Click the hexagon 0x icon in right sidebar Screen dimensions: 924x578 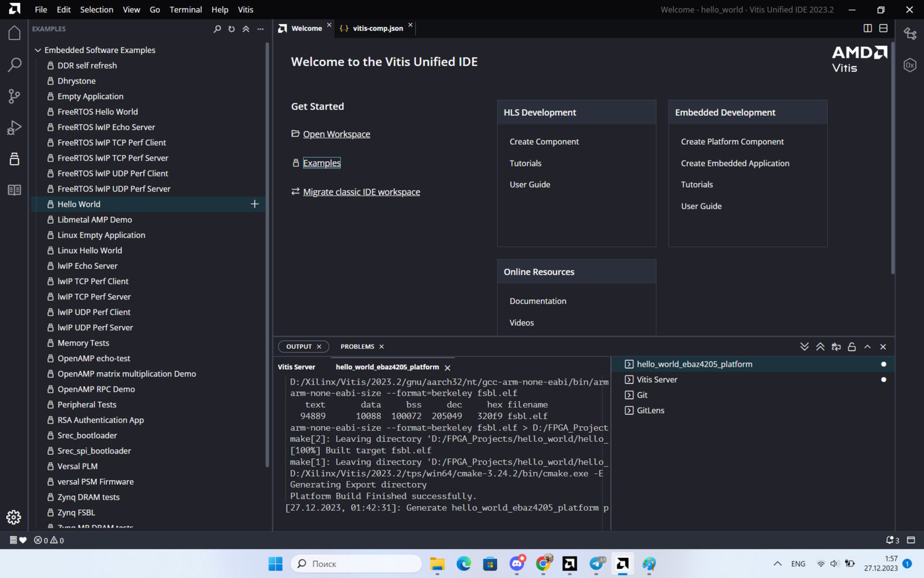(910, 65)
